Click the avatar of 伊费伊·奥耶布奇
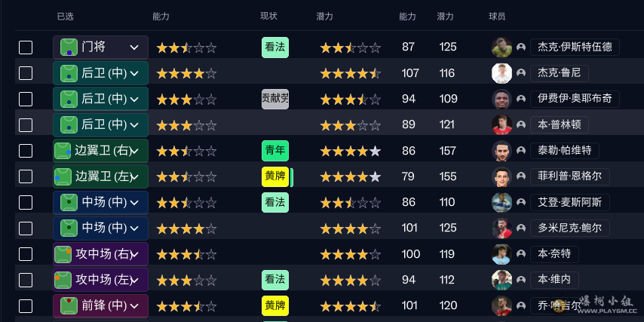Screen dimensions: 644x322 (501, 99)
